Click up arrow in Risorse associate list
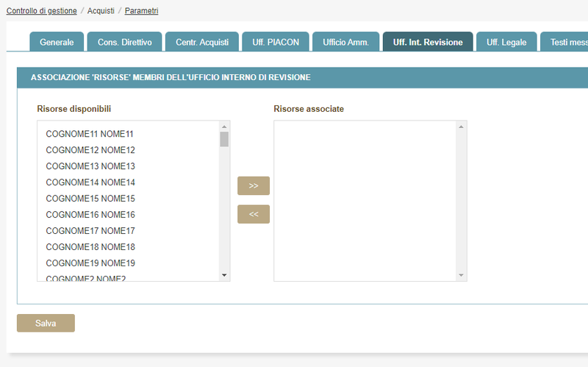 461,127
